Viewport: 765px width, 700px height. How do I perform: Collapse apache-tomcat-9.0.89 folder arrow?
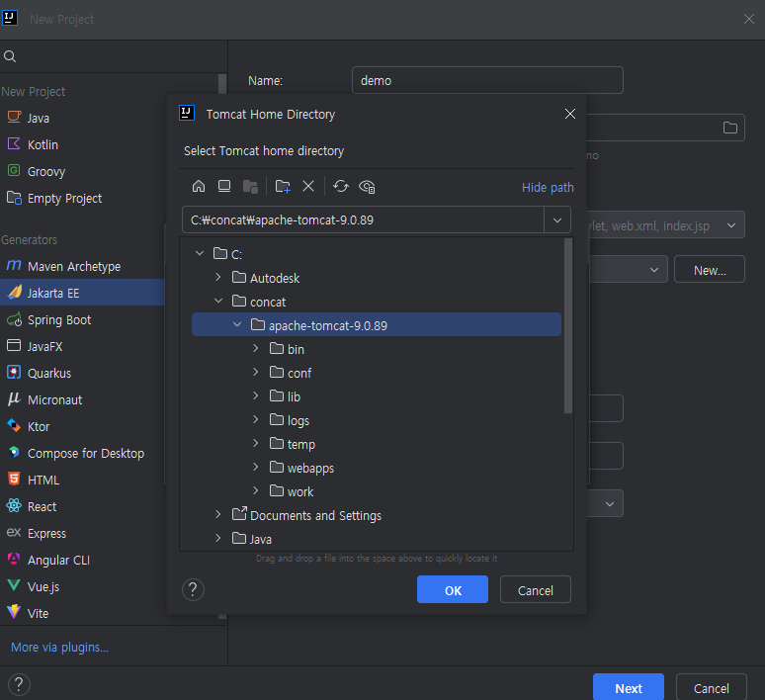(x=237, y=324)
